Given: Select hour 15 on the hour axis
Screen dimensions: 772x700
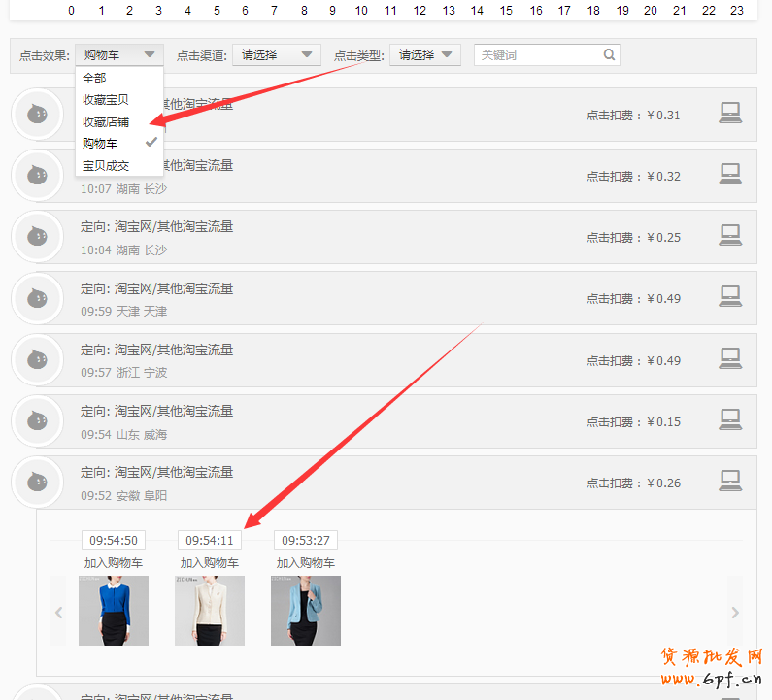Looking at the screenshot, I should point(506,11).
